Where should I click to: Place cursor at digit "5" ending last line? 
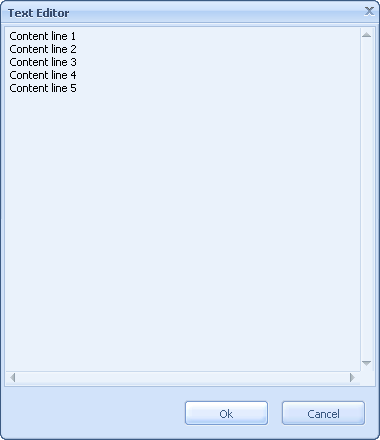point(73,88)
